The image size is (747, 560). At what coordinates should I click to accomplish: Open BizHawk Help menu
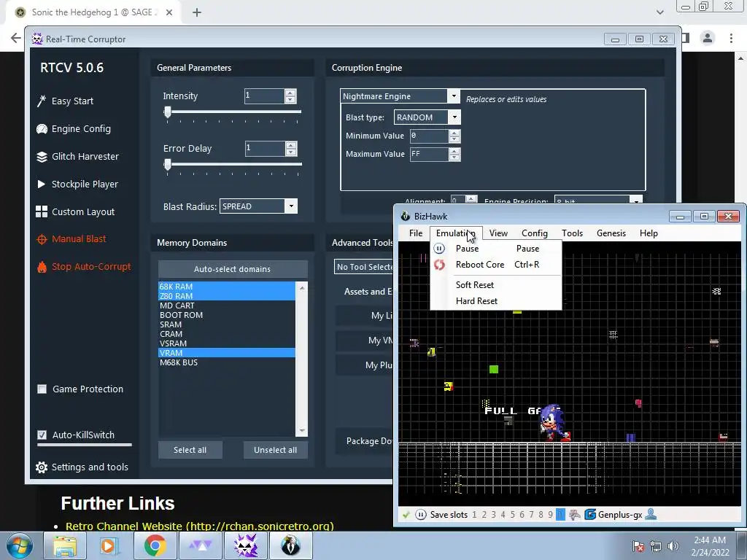tap(649, 233)
